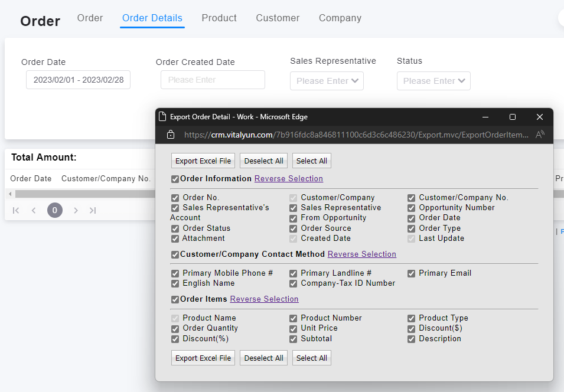564x392 pixels.
Task: Uncheck Sales Representative's Account checkbox
Action: [x=175, y=208]
